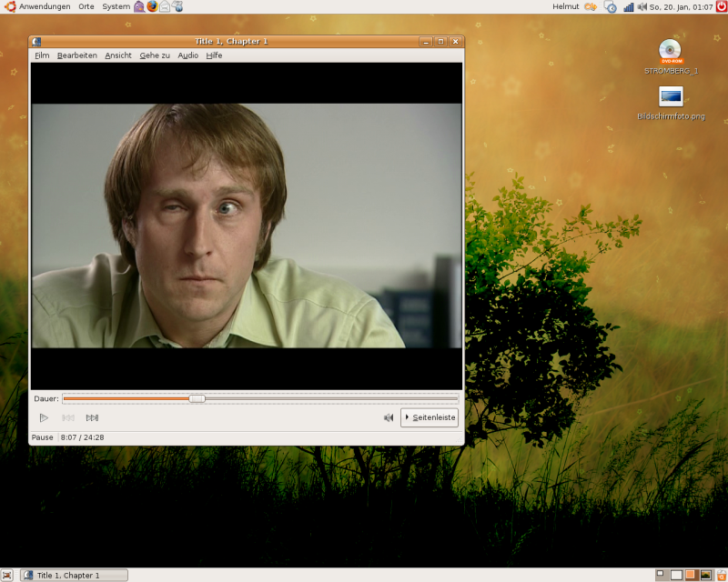The image size is (728, 582).
Task: Maximize the Title 1, Chapter 1 window
Action: (440, 42)
